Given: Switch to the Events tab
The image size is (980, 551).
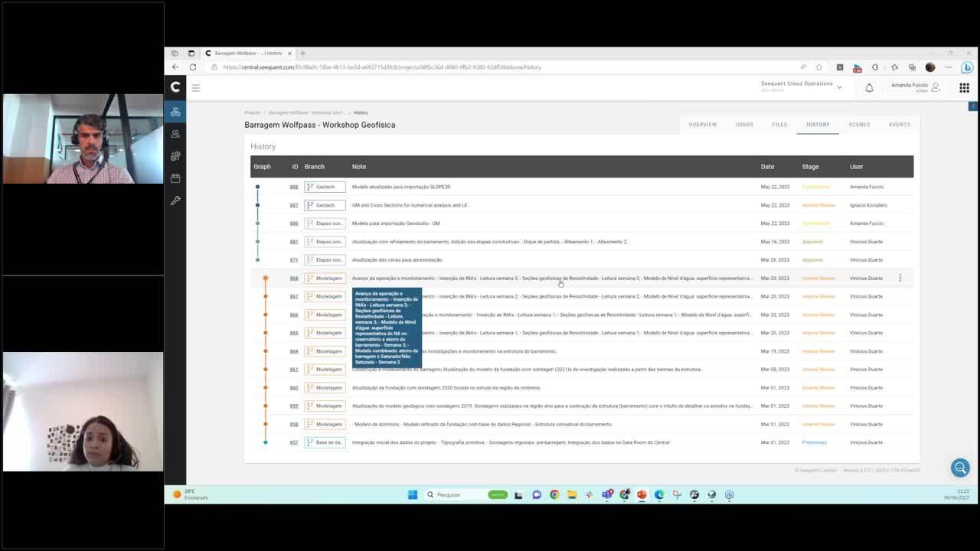Looking at the screenshot, I should 900,125.
